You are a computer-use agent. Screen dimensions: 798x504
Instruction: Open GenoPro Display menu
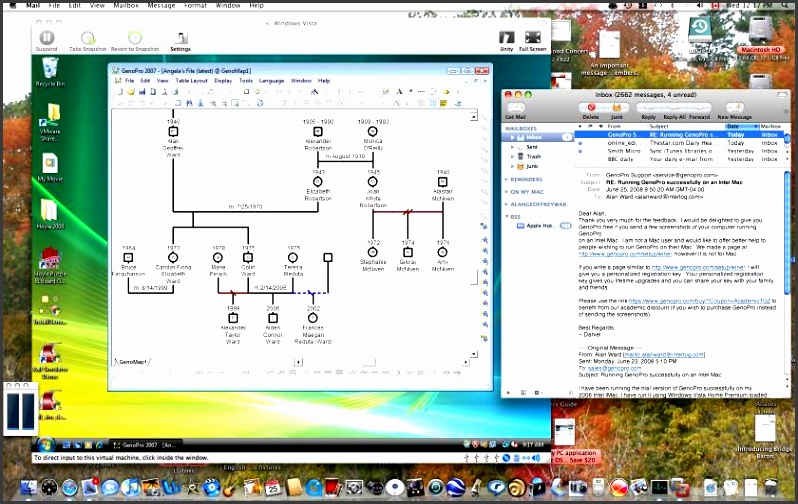pyautogui.click(x=223, y=80)
